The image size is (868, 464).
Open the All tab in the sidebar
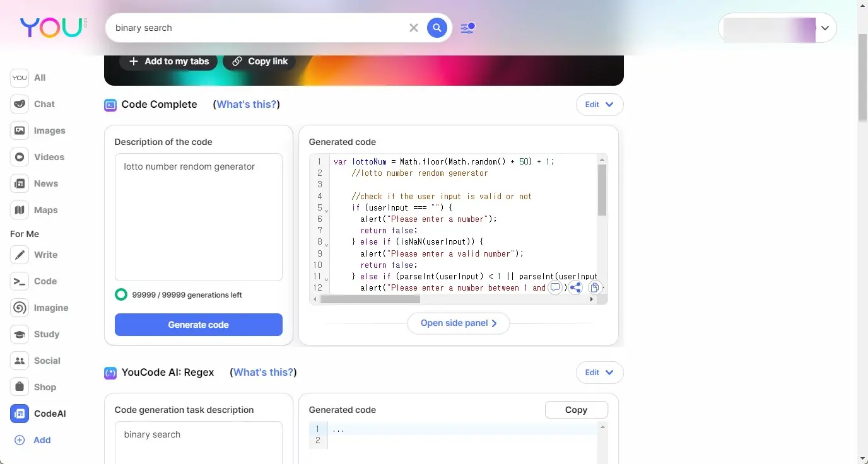[x=20, y=78]
